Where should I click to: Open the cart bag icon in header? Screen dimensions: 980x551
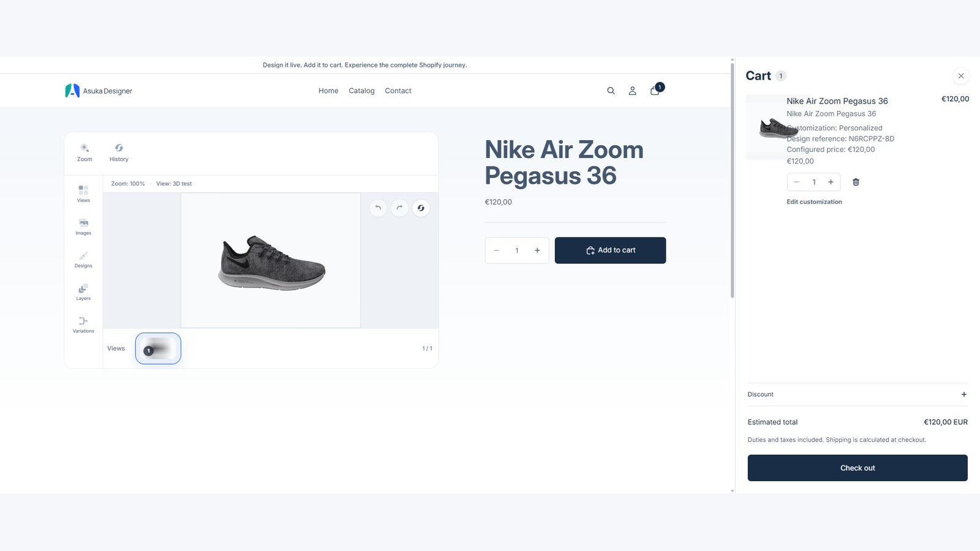[655, 90]
